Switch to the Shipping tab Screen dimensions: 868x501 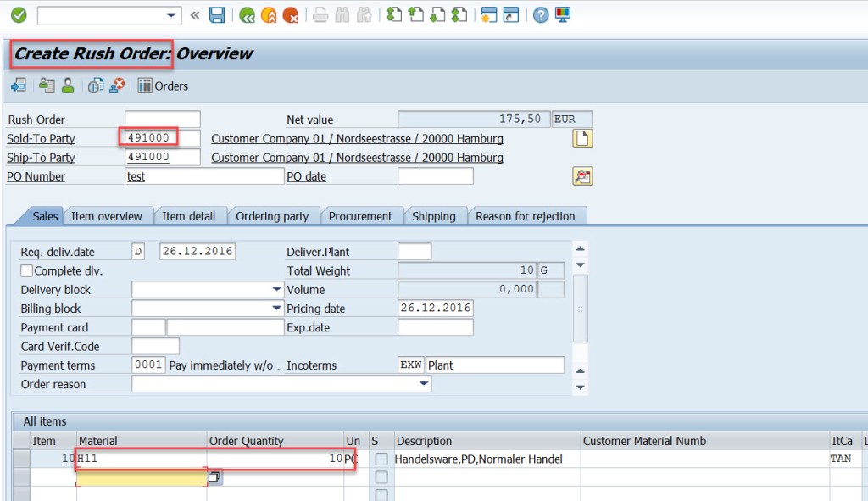[x=435, y=215]
